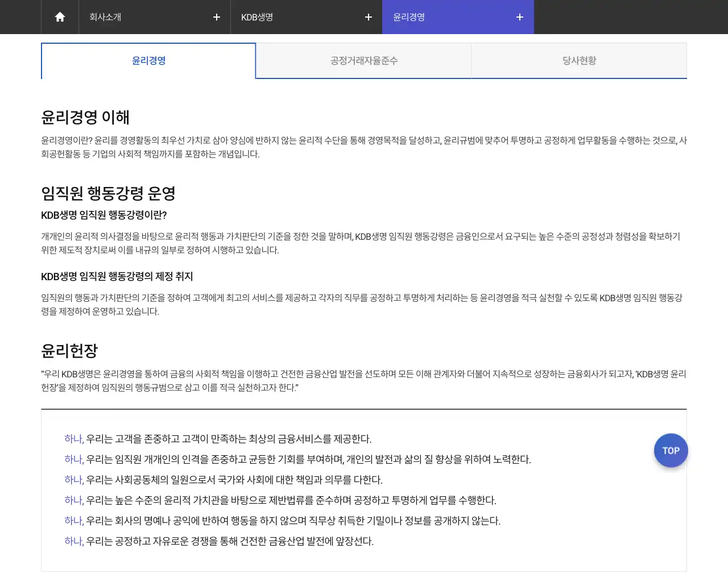Click the ethics charter quote paragraph
The height and width of the screenshot is (582, 728).
364,381
